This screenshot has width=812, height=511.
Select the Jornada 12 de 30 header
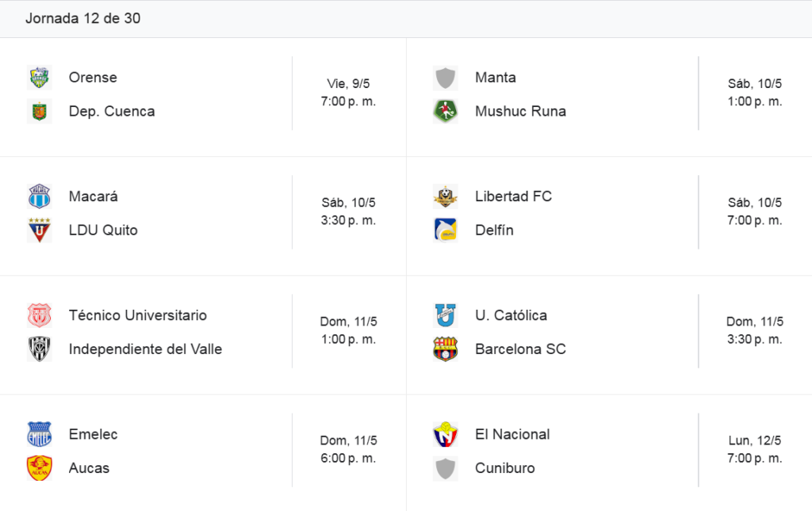[82, 18]
